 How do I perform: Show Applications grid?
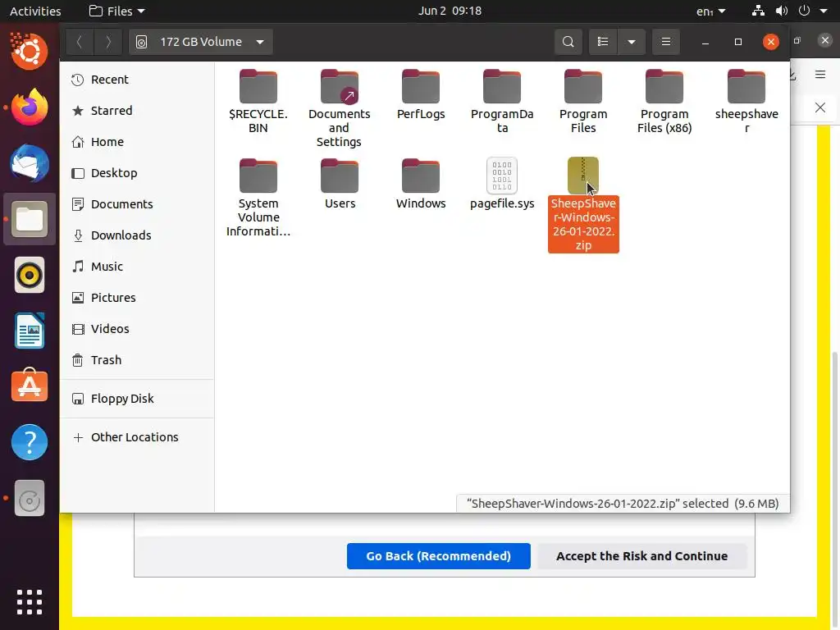pos(30,602)
